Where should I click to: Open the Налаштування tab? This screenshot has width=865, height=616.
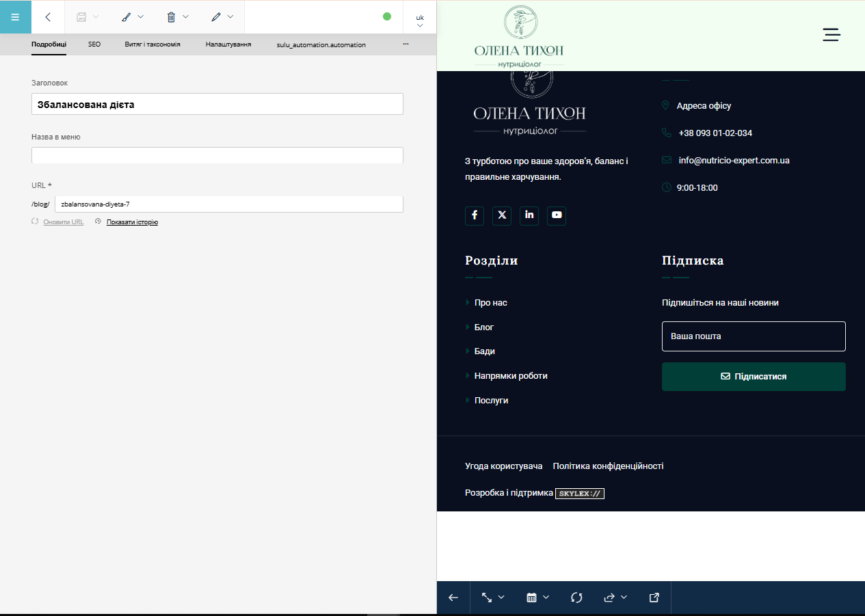[228, 44]
